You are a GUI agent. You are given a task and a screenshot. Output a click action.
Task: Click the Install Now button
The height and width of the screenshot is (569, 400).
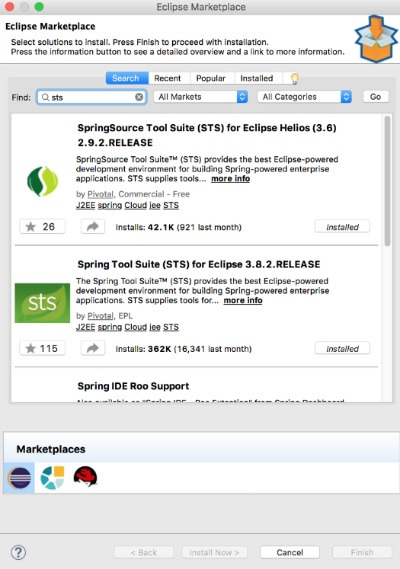tap(214, 552)
